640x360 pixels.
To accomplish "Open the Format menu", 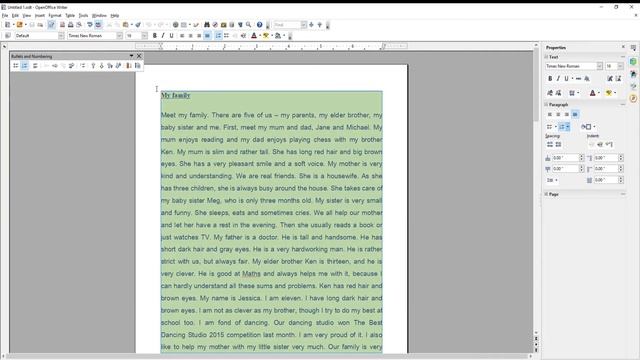I will pyautogui.click(x=55, y=16).
